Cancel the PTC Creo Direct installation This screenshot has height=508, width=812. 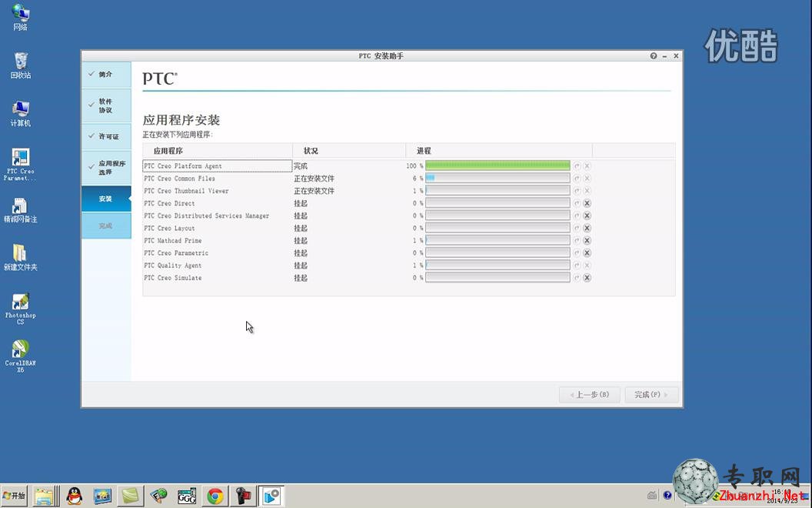pos(587,203)
